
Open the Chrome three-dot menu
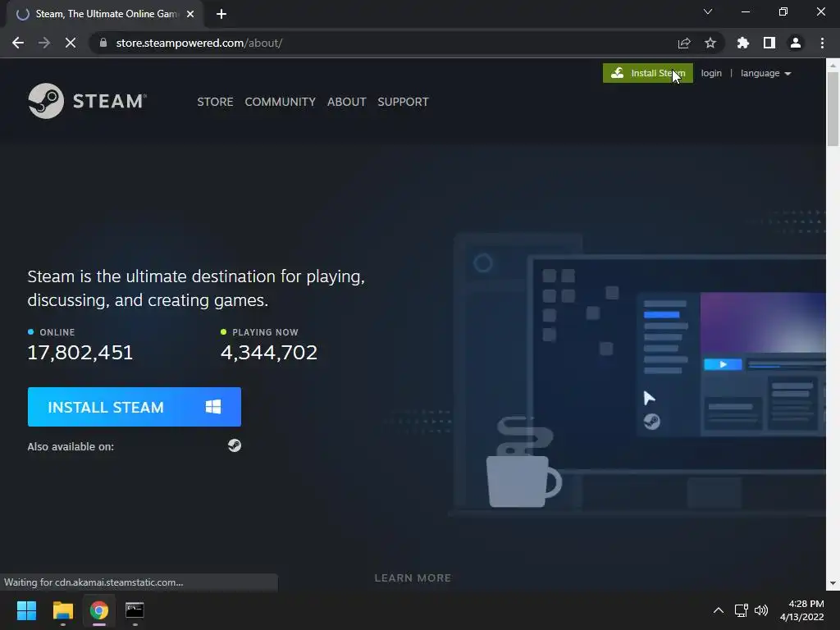[822, 43]
